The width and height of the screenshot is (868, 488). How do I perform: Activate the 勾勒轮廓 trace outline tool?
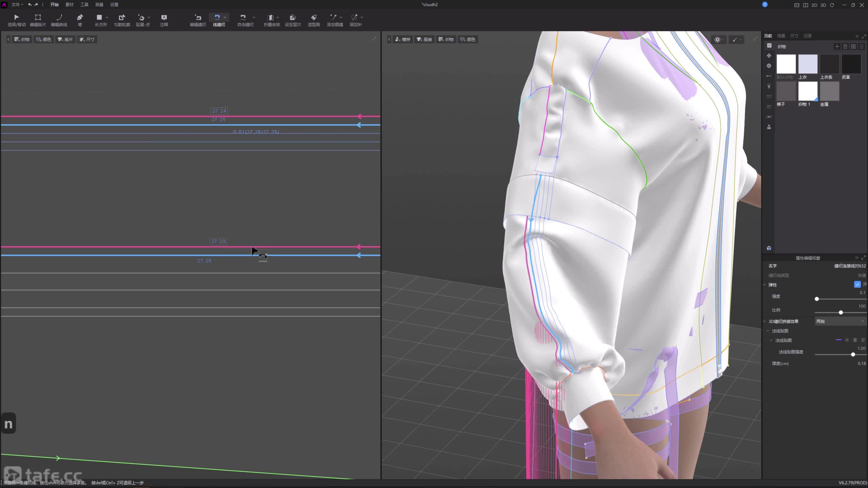122,20
